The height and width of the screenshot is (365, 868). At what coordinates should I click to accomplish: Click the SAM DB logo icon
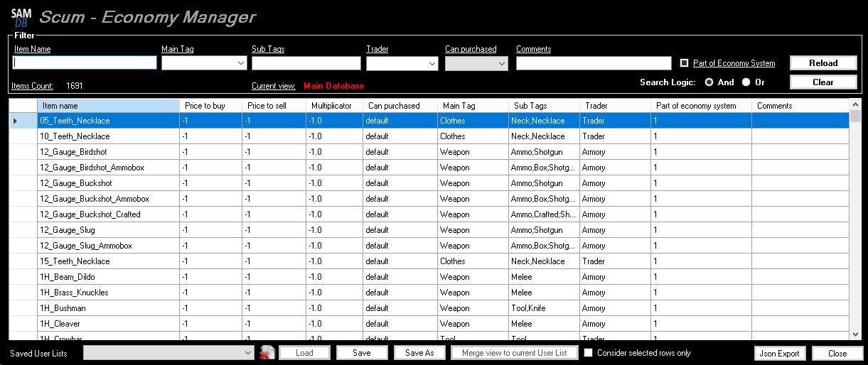click(x=21, y=18)
